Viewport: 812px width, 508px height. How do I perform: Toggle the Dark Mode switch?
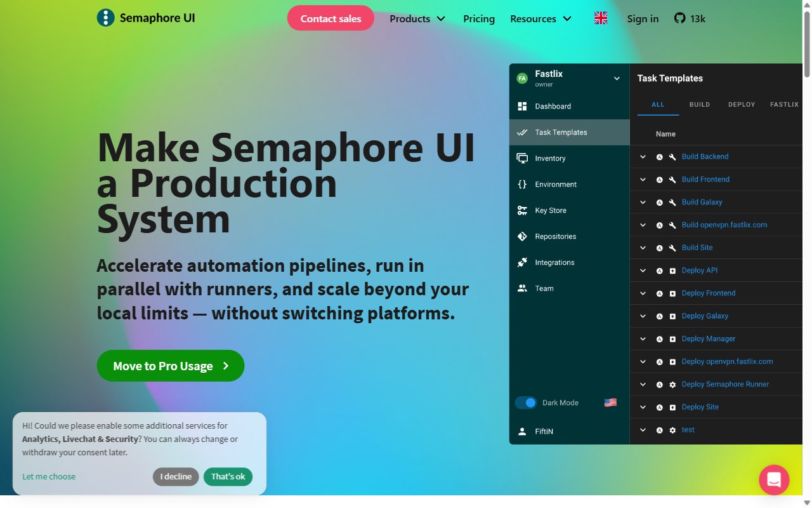tap(526, 403)
